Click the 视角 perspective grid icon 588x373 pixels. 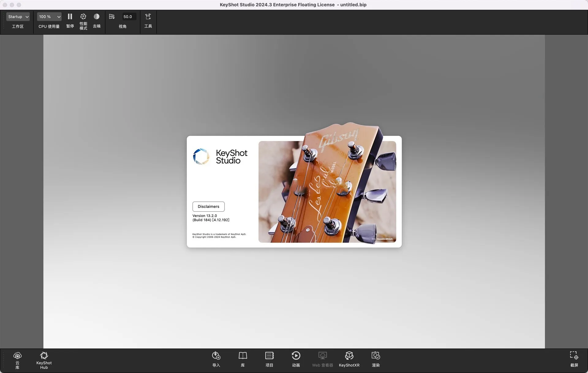click(112, 17)
